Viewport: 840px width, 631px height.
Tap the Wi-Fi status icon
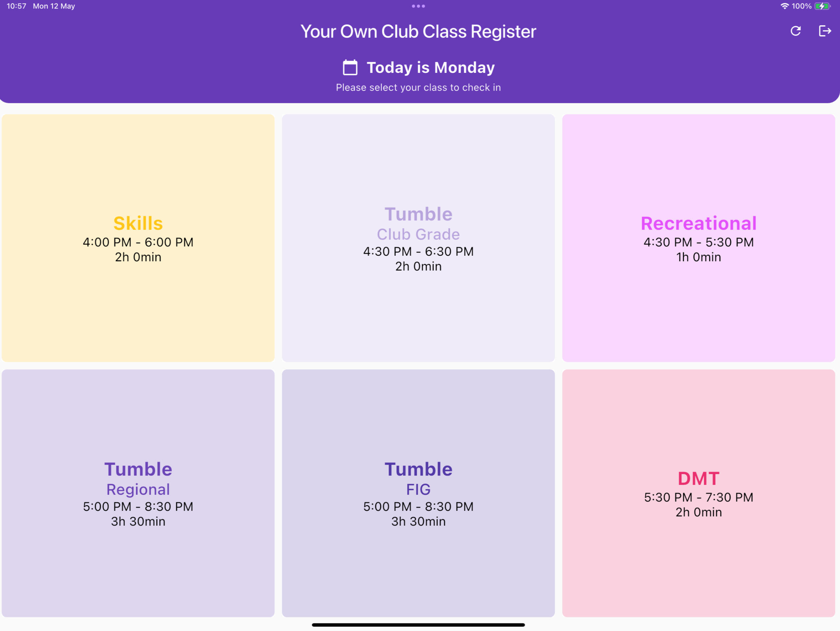click(784, 6)
